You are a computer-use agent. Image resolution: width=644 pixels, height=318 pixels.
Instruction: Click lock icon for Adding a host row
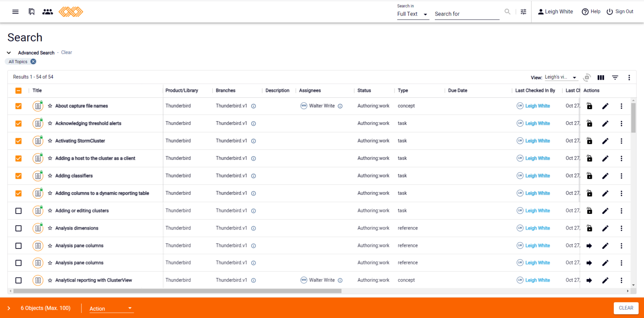589,159
